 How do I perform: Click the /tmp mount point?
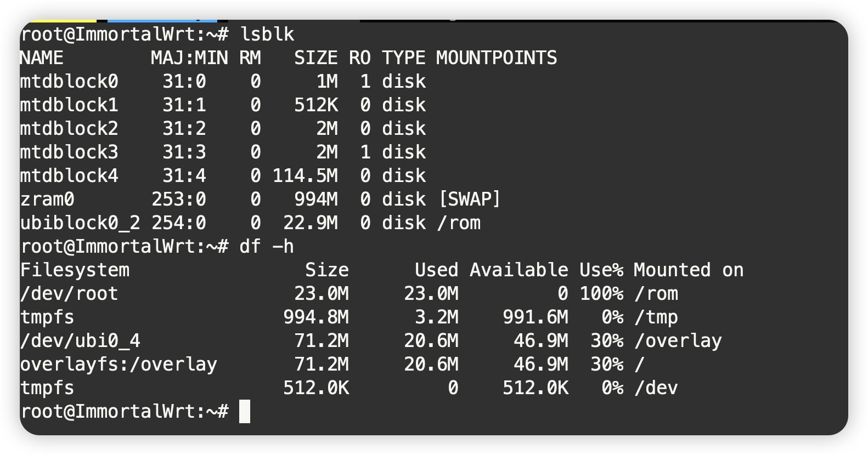(x=656, y=317)
